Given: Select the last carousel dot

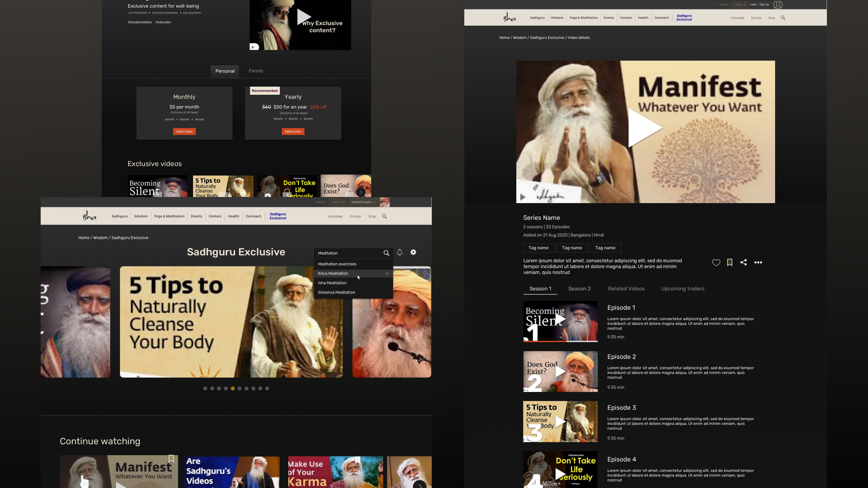Looking at the screenshot, I should [x=267, y=389].
